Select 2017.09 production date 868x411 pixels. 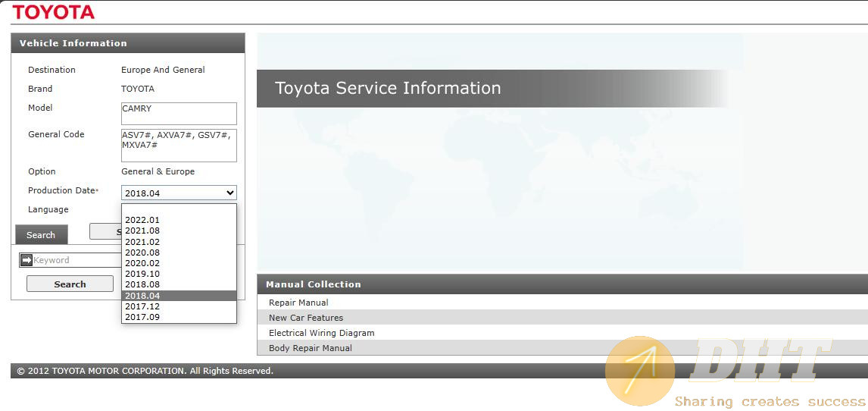click(x=179, y=318)
